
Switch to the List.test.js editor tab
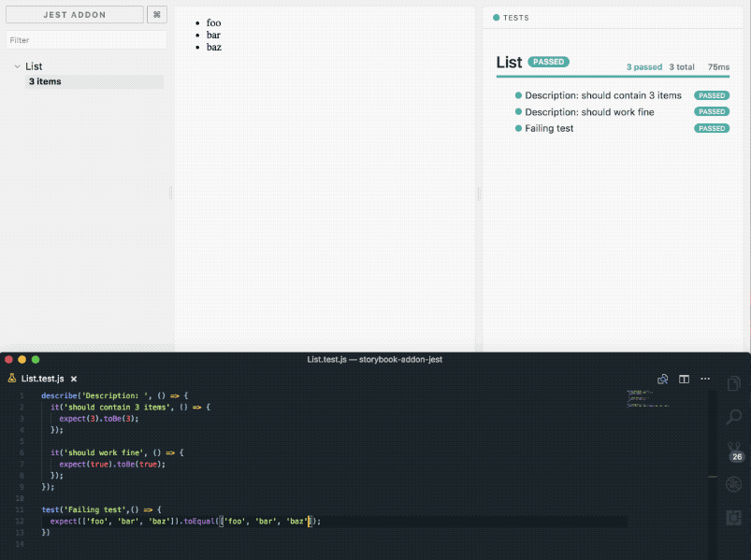pyautogui.click(x=42, y=379)
